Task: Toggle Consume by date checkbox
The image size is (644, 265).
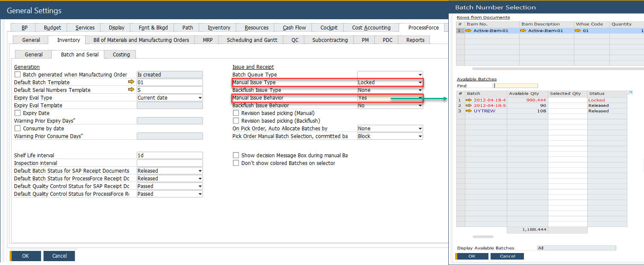Action: click(18, 129)
